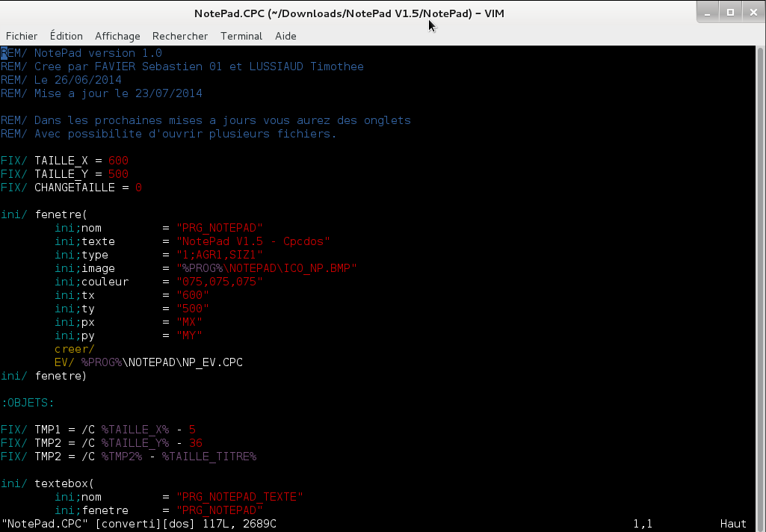This screenshot has height=532, width=766.
Task: Click value 600 on TAILLE_X line
Action: [x=118, y=161]
